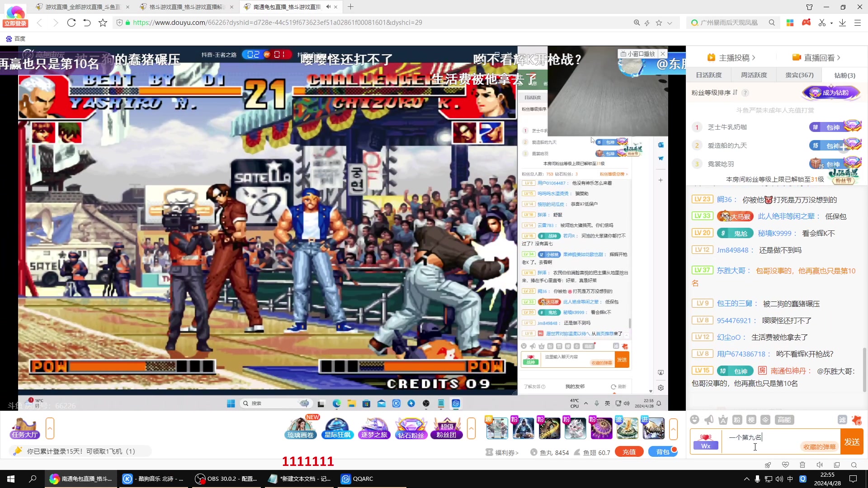The image size is (868, 488).
Task: Mute the audio on the active tab
Action: 328,7
